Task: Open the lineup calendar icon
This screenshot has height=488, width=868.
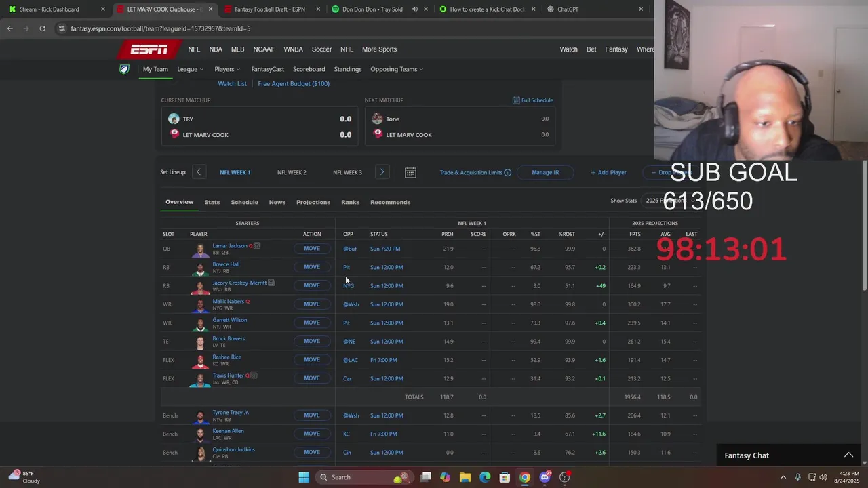Action: click(x=410, y=172)
